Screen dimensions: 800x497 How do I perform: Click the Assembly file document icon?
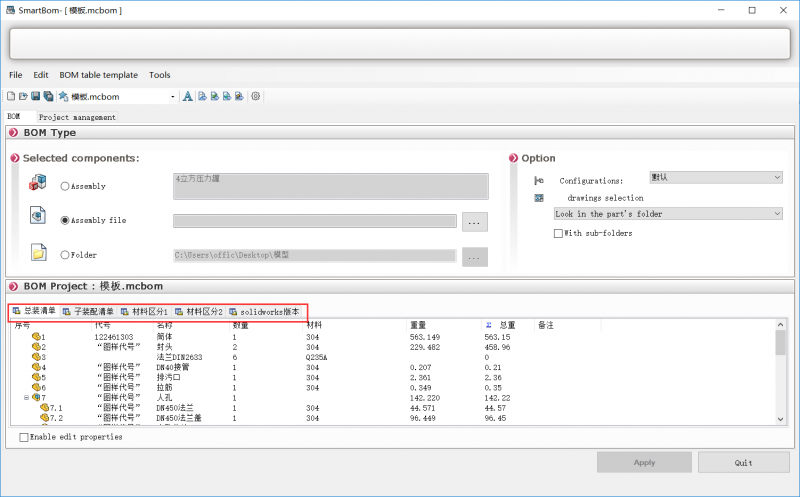[x=38, y=215]
